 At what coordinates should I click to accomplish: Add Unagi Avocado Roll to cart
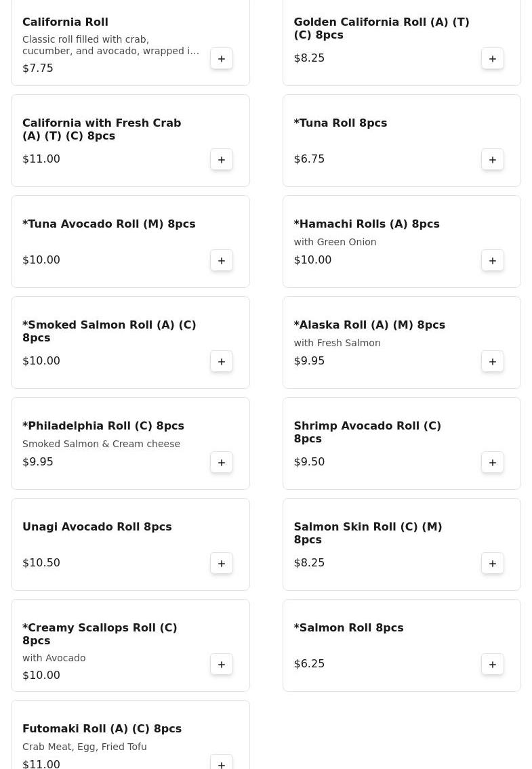point(222,563)
